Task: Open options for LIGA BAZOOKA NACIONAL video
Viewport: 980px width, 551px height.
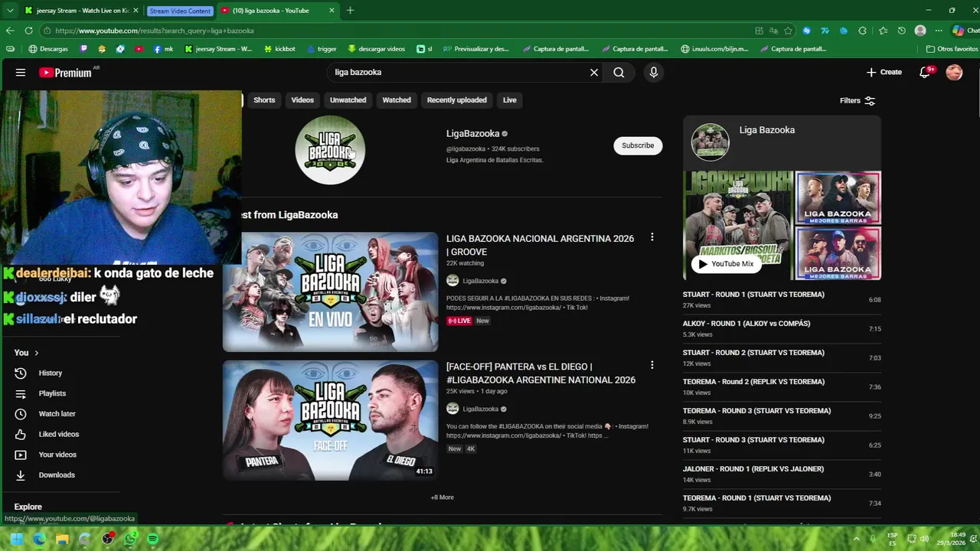Action: point(652,238)
